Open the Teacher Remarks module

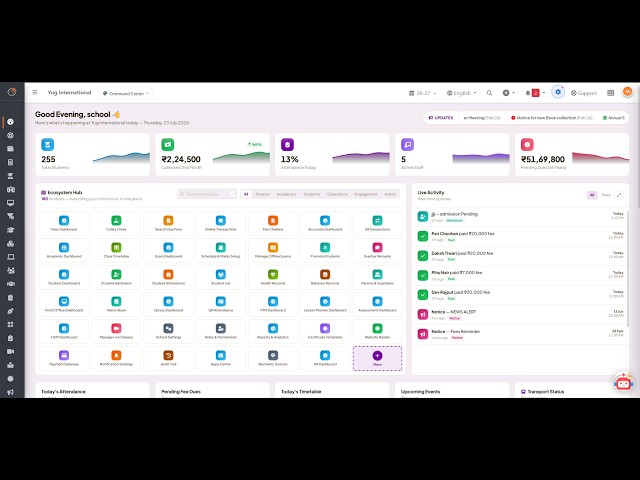click(x=377, y=250)
